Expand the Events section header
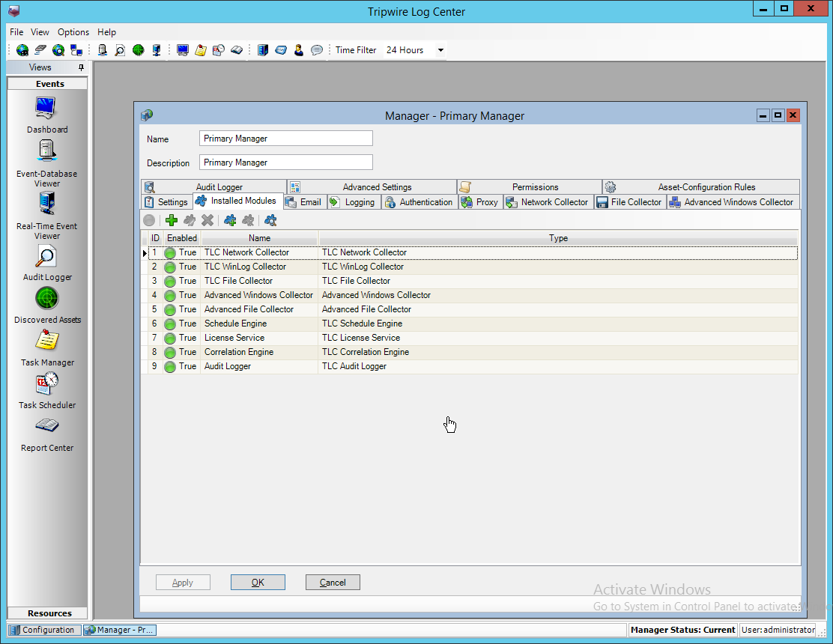The width and height of the screenshot is (833, 644). tap(48, 83)
